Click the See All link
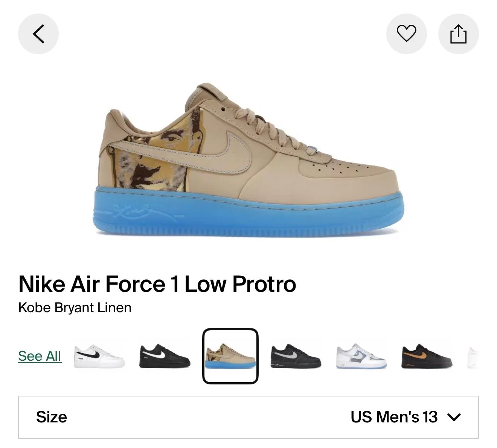This screenshot has height=448, width=497. click(40, 356)
